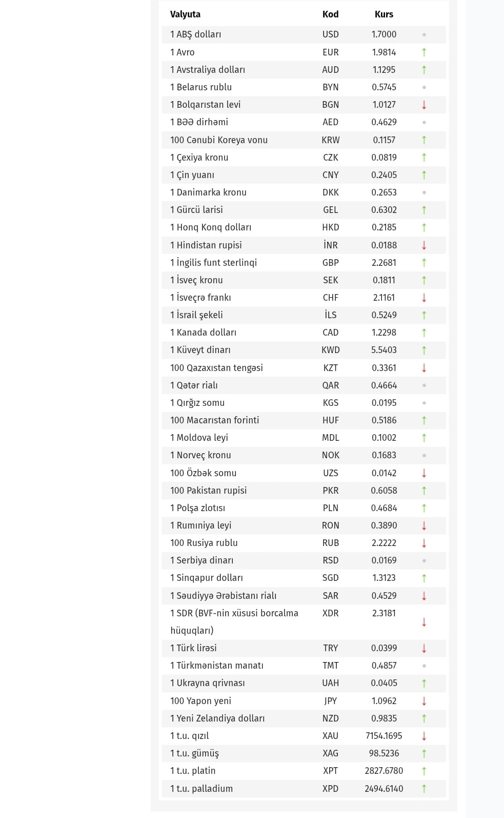Click the up arrow in the GBP row
The width and height of the screenshot is (504, 818).
tap(424, 263)
